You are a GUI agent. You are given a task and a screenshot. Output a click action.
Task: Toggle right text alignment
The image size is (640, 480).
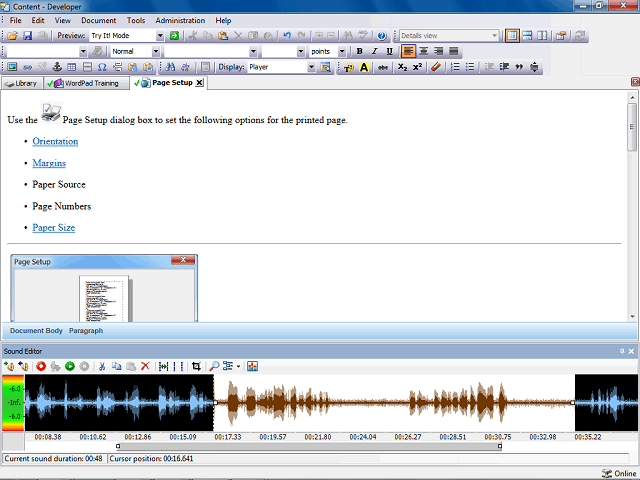tap(439, 51)
